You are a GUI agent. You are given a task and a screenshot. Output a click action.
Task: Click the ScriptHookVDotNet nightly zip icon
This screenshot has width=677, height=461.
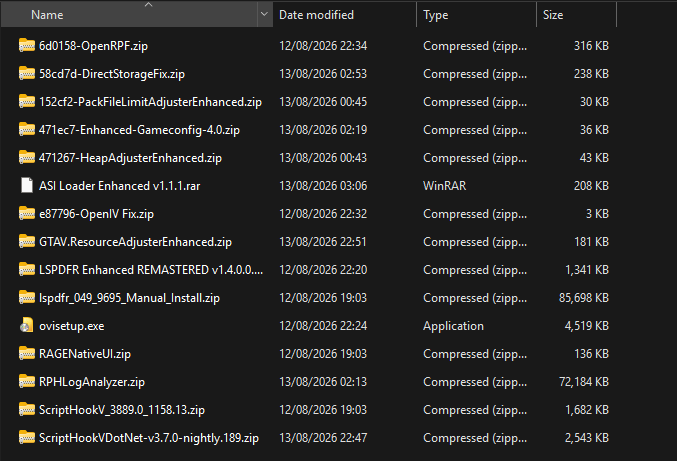point(27,437)
